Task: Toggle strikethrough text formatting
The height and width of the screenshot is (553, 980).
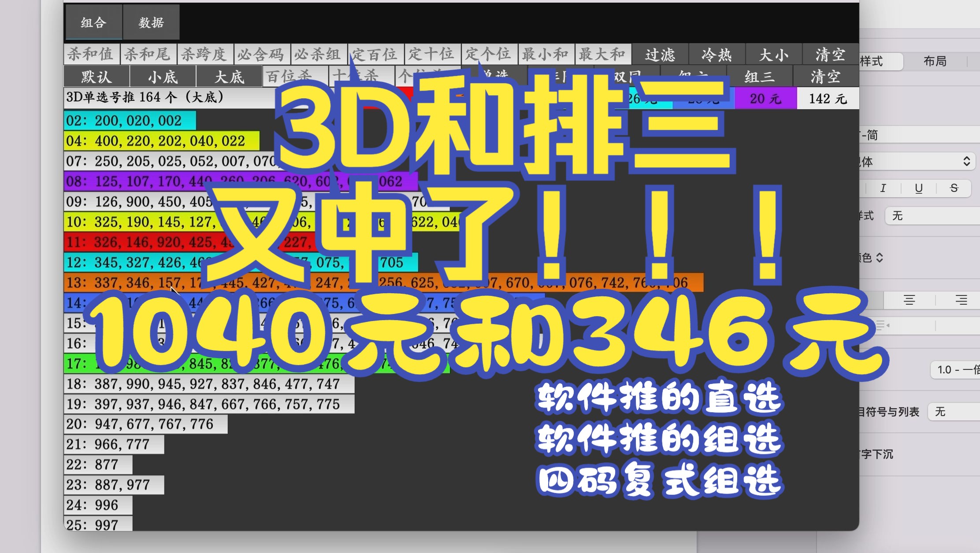Action: point(954,188)
